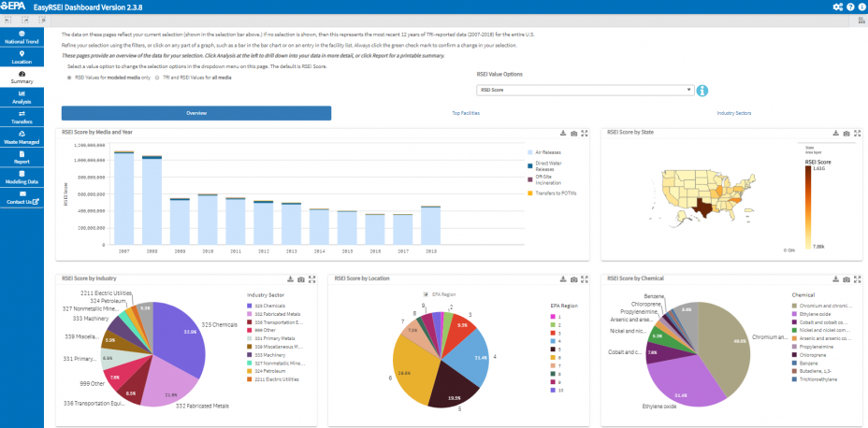
Task: Download RSEI Score by Industry data
Action: [x=290, y=279]
